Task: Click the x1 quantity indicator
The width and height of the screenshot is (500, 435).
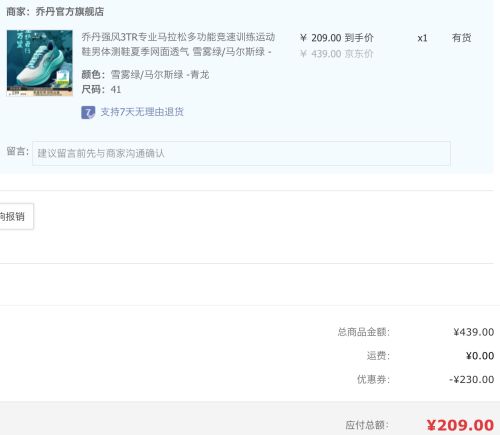Action: click(422, 38)
